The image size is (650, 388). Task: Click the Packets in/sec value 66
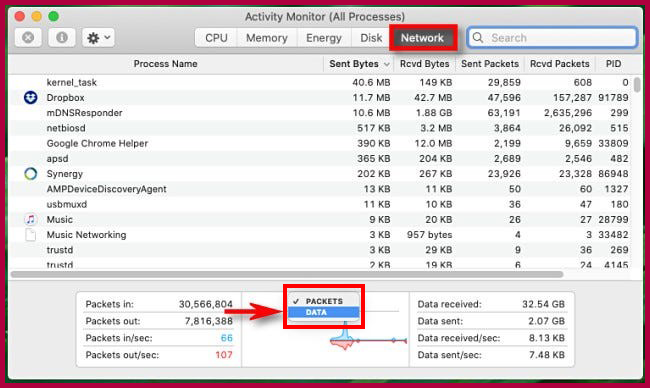pyautogui.click(x=226, y=338)
